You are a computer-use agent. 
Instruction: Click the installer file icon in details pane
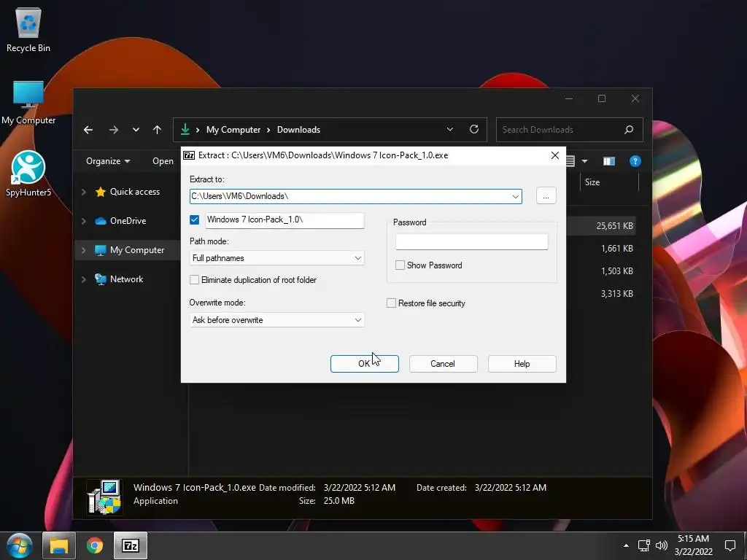pyautogui.click(x=104, y=497)
